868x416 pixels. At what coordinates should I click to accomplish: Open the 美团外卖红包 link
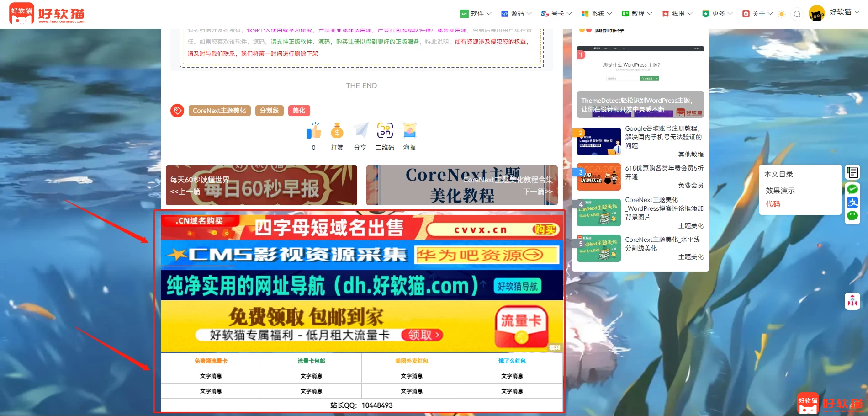tap(412, 361)
